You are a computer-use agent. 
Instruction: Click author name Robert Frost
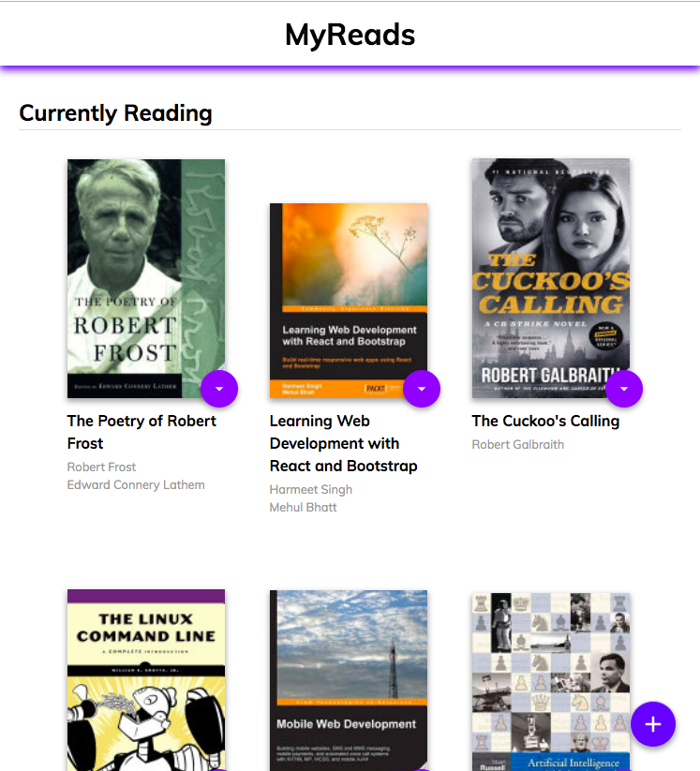(x=101, y=467)
